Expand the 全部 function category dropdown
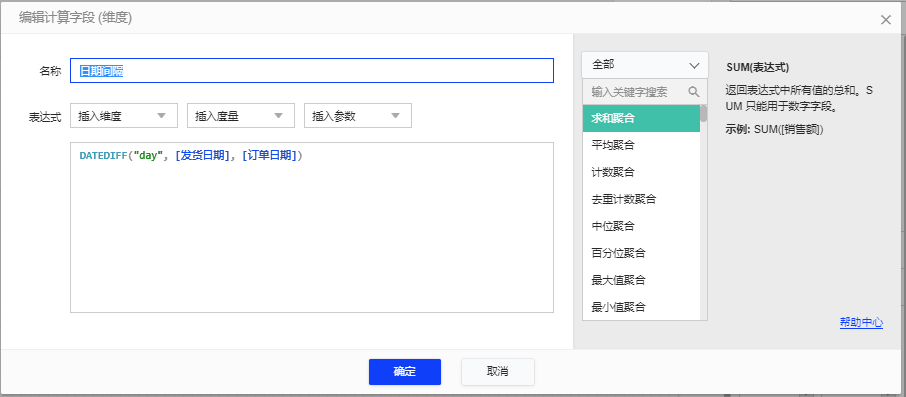 tap(645, 65)
